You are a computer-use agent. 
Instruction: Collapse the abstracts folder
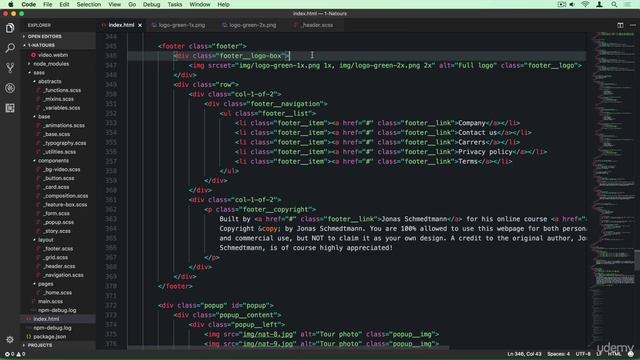tap(49, 82)
